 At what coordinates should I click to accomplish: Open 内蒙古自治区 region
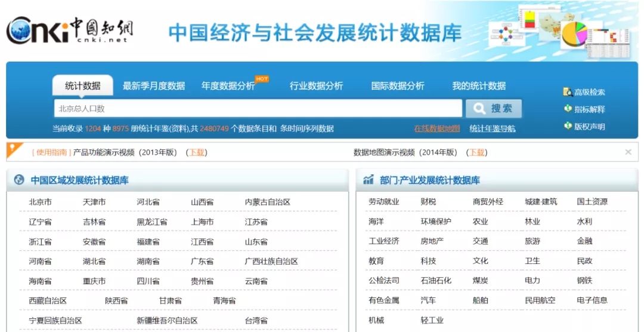267,202
